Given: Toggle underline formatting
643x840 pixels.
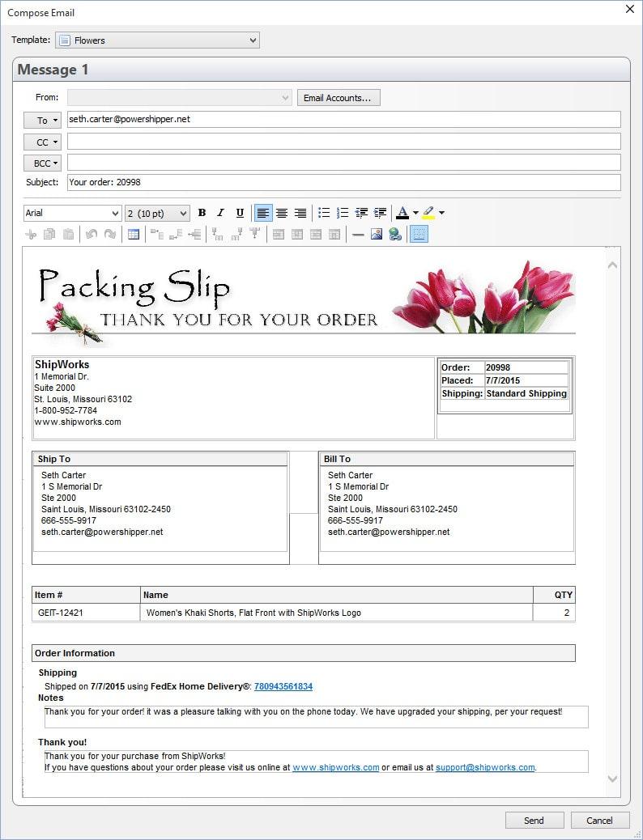Looking at the screenshot, I should click(240, 213).
